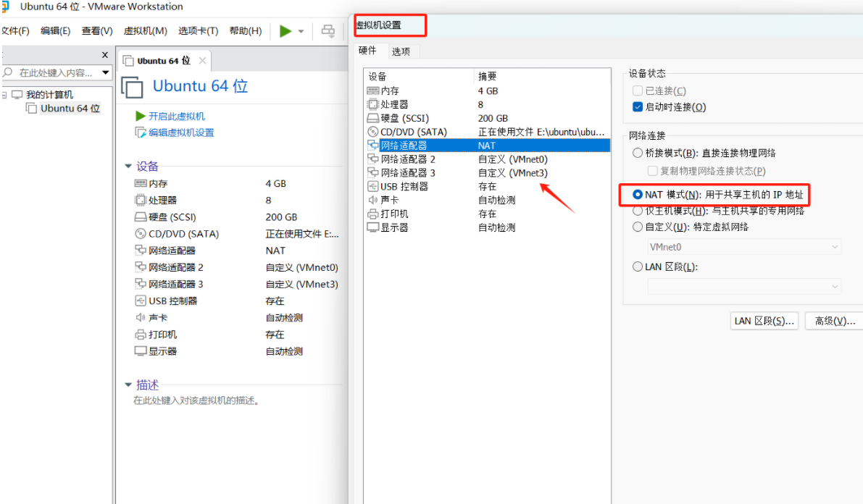Click the green power-on play icon in toolbar
This screenshot has width=863, height=504.
pyautogui.click(x=285, y=31)
